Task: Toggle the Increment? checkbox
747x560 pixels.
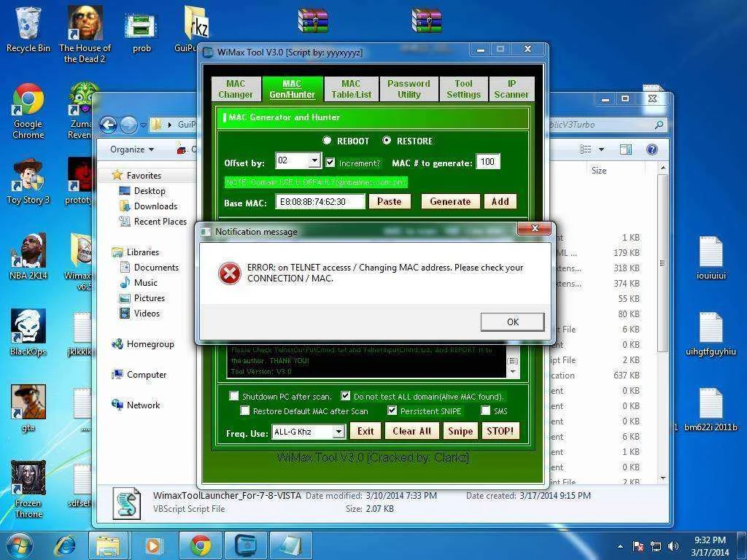Action: [x=330, y=163]
